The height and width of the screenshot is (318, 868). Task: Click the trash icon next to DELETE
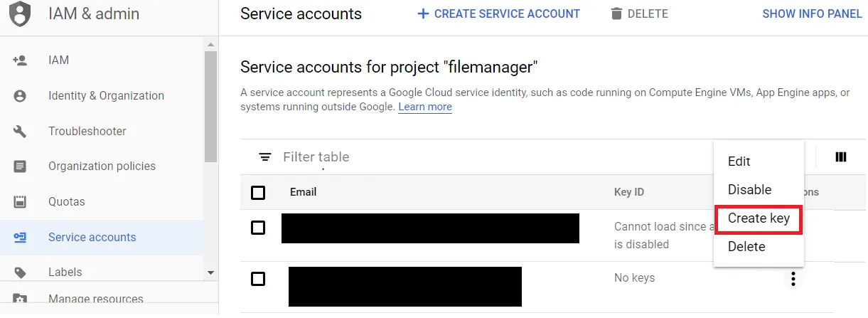click(616, 14)
